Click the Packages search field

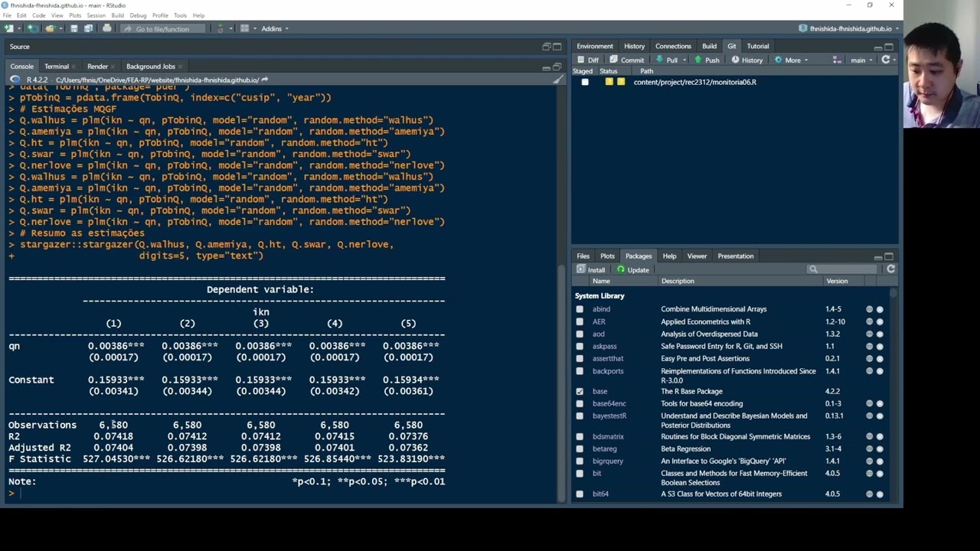click(844, 269)
